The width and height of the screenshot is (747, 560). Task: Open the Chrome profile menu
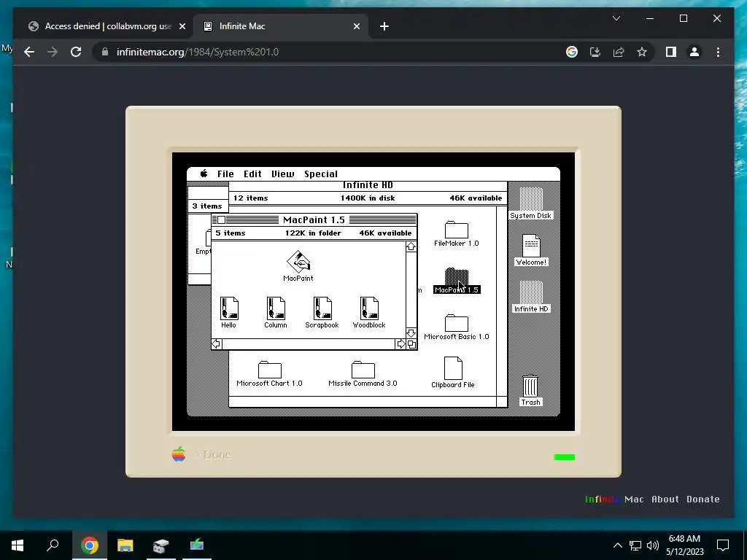(694, 52)
